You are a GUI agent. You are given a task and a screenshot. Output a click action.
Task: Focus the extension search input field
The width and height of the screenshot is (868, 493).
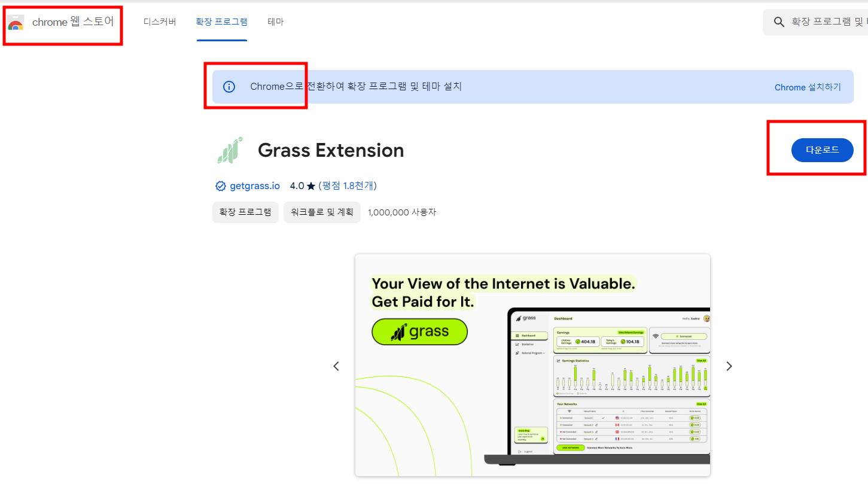(815, 22)
